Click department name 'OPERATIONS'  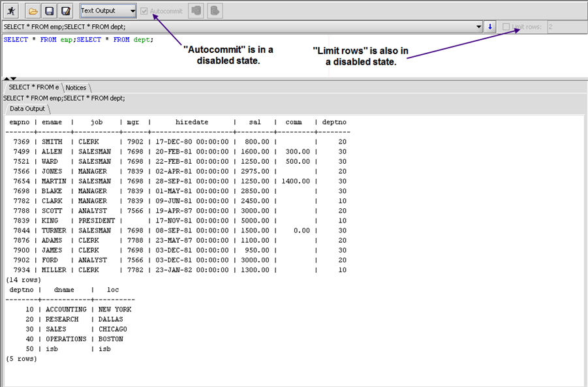tap(66, 339)
